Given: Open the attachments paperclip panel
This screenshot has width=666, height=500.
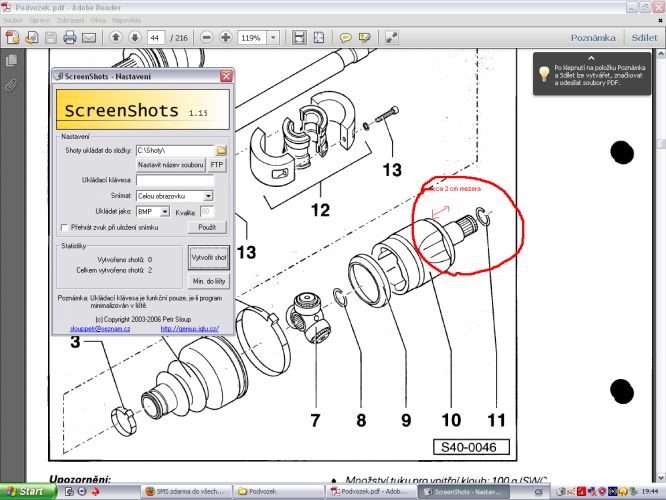Looking at the screenshot, I should (x=11, y=85).
